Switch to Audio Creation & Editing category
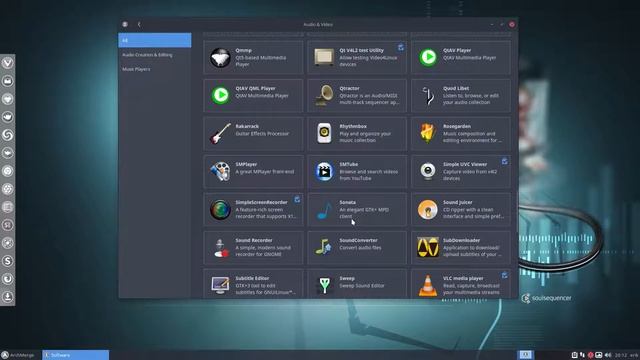 pyautogui.click(x=155, y=55)
